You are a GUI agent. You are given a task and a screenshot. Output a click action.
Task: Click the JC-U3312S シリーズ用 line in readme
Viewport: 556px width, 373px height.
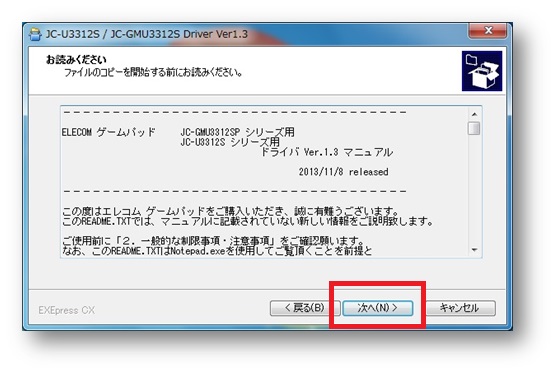point(230,142)
